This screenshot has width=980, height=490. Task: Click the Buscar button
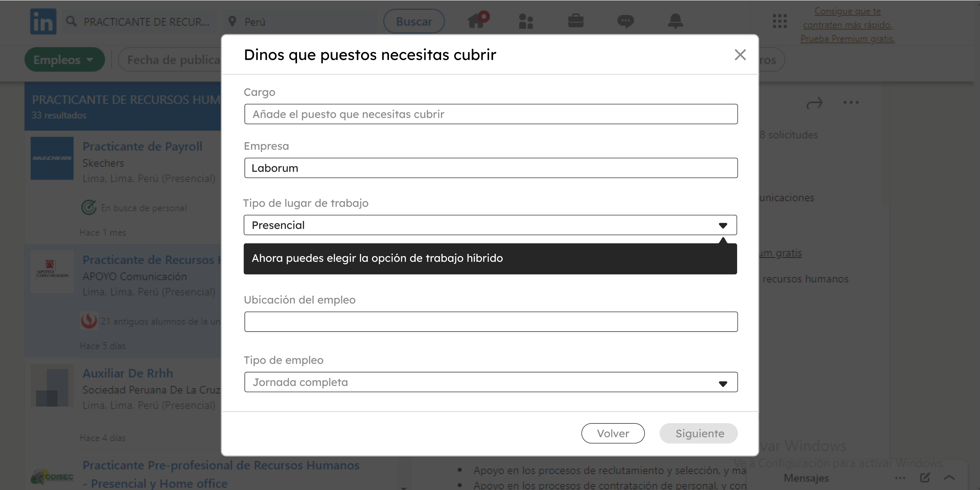[x=414, y=21]
